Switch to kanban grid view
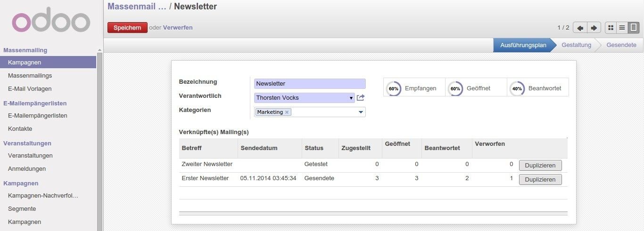Viewport: 644px width, 231px height. tap(611, 28)
